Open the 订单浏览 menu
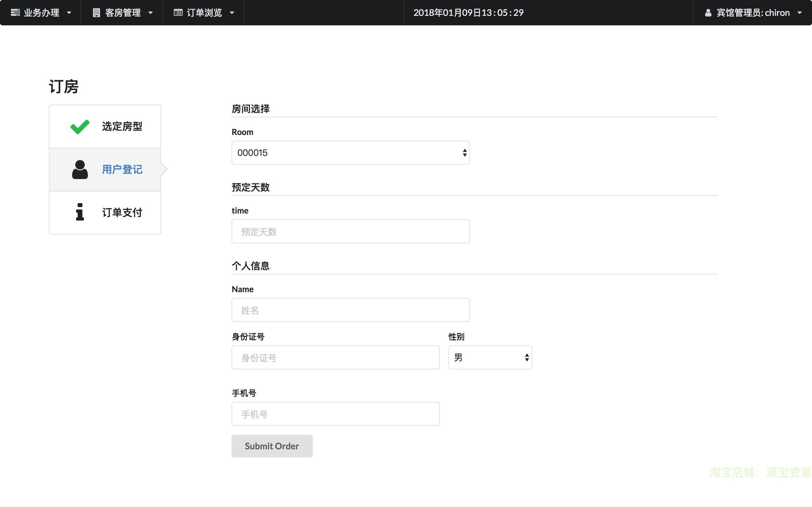This screenshot has width=812, height=507. click(x=204, y=13)
